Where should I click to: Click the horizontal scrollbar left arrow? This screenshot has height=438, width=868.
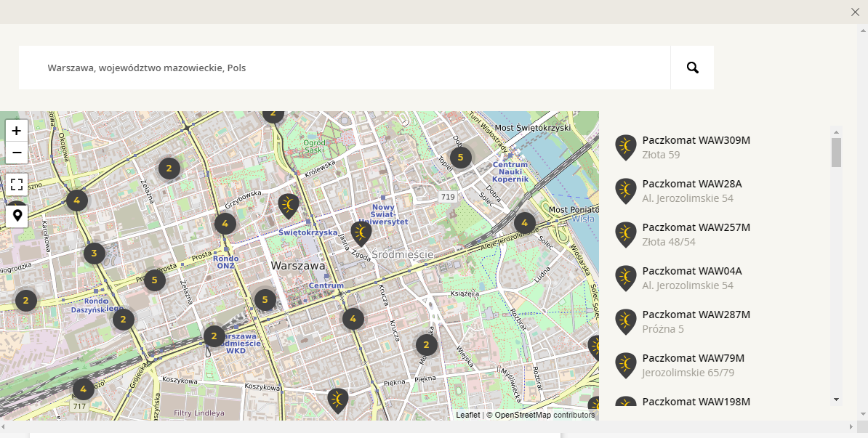coord(4,426)
